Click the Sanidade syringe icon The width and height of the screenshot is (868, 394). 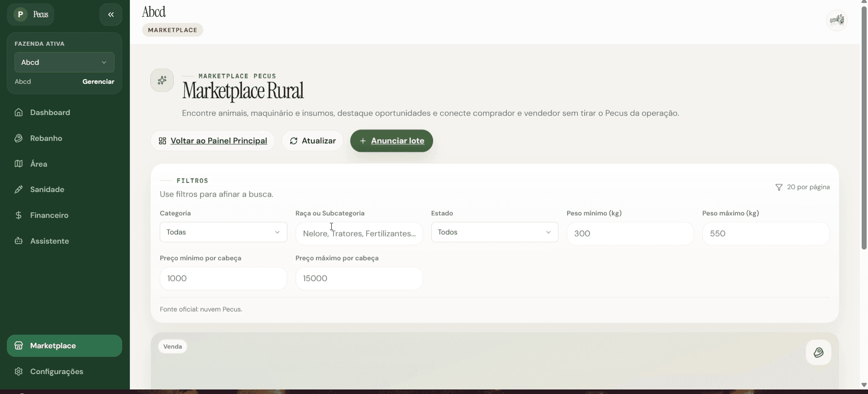19,189
